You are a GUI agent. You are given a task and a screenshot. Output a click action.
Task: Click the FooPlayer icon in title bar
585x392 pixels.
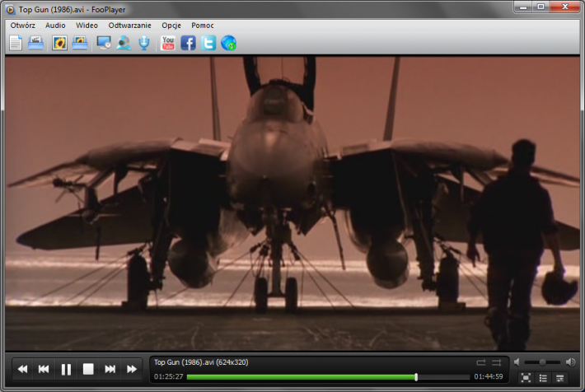tap(11, 10)
